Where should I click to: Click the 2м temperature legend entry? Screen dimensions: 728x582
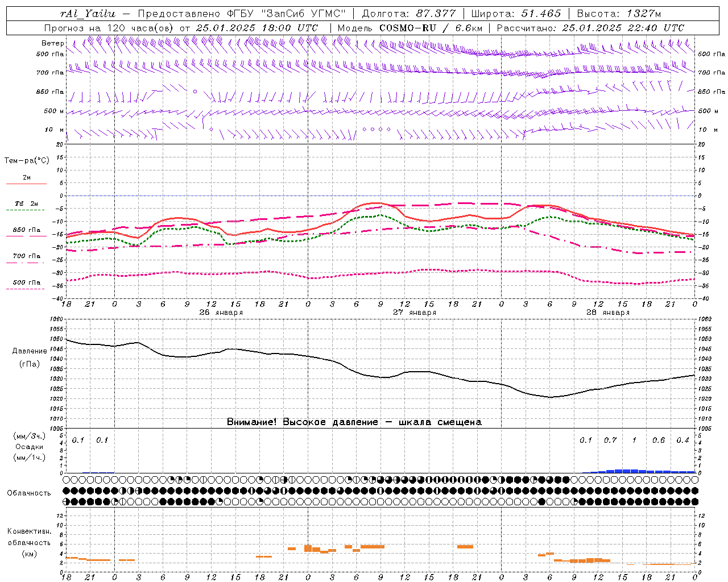pyautogui.click(x=26, y=178)
